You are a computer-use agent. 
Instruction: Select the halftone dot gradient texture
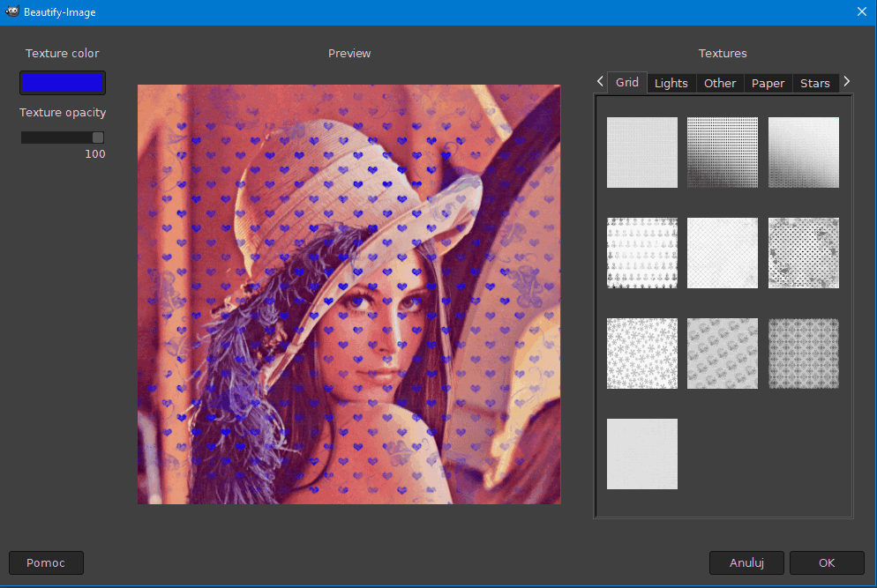coord(723,153)
